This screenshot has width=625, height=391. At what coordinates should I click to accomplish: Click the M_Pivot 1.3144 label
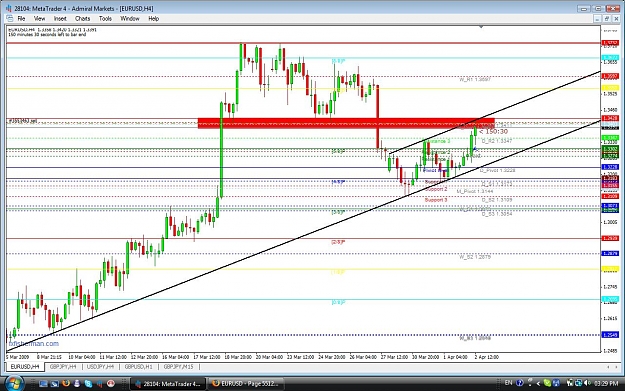click(475, 191)
